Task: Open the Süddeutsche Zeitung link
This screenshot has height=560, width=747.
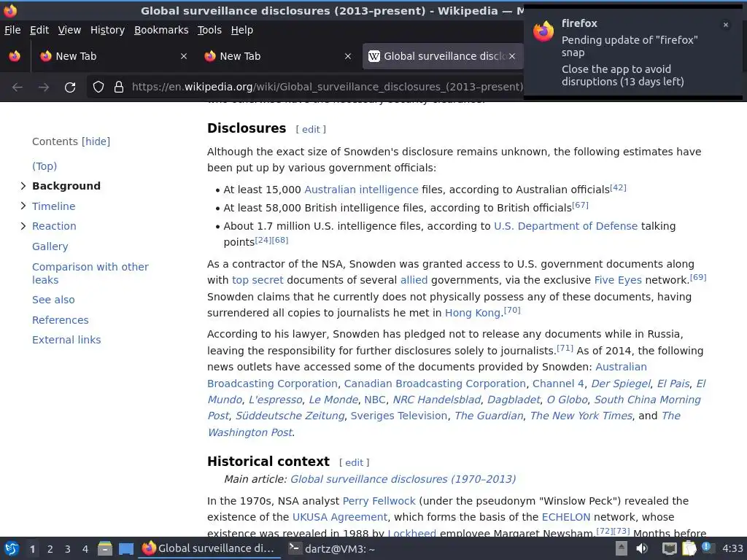Action: (290, 416)
